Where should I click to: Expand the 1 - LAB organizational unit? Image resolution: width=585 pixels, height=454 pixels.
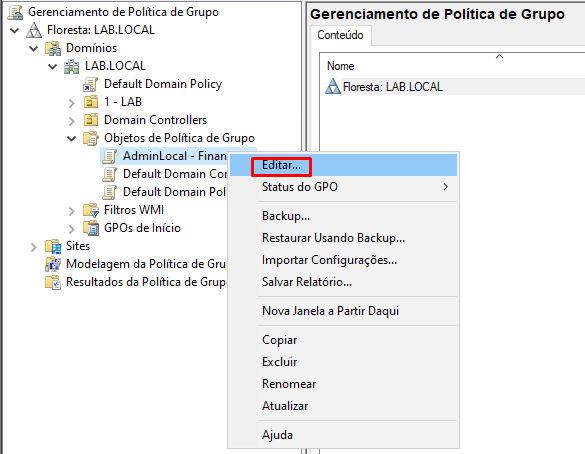click(72, 103)
